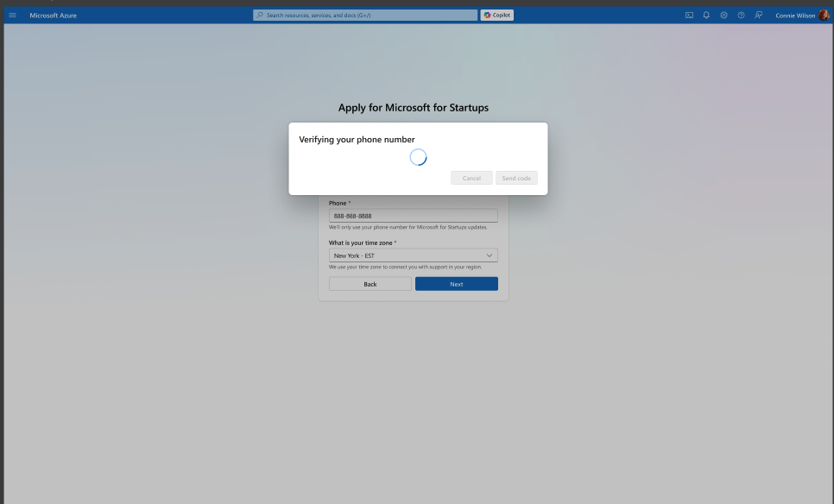Click Send code in the dialog
Screen dimensions: 834x504
(516, 178)
